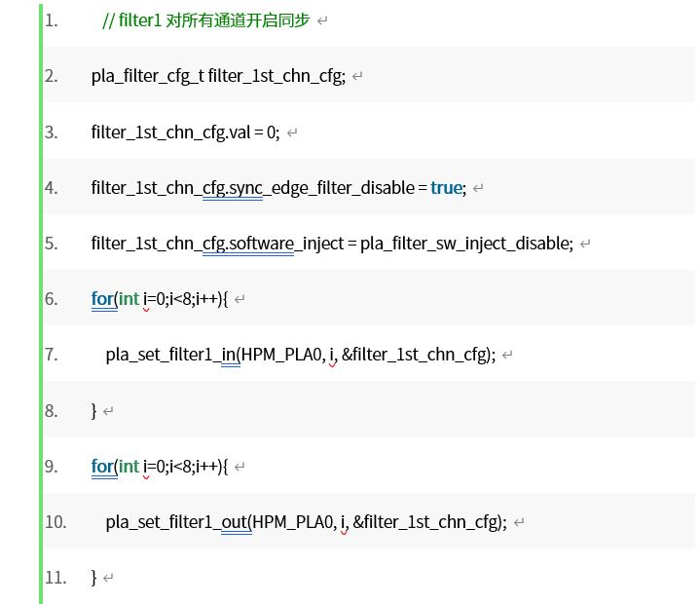Click the pla_set_filter1_in function call
700x604 pixels.
pyautogui.click(x=171, y=355)
